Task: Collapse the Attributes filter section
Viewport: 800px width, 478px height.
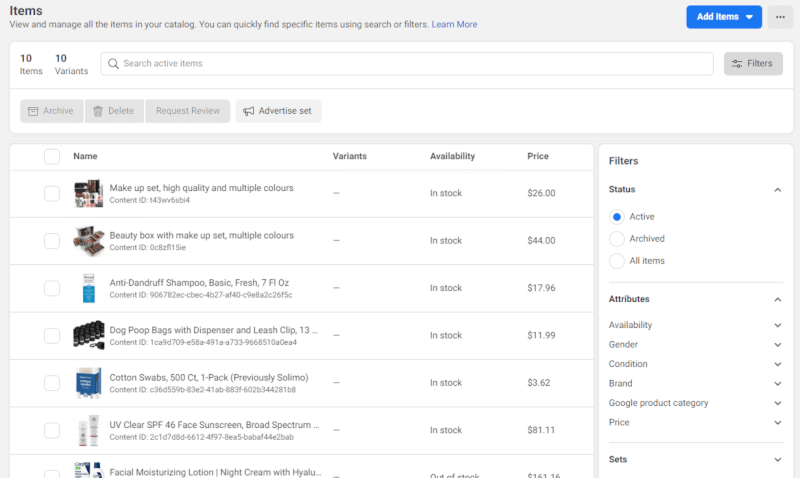Action: pyautogui.click(x=778, y=299)
